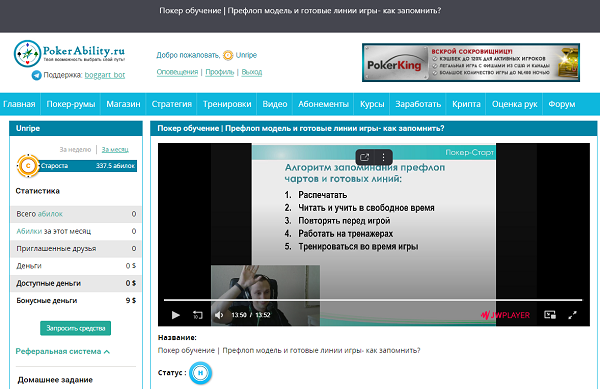Rewind 10 seconds in the video player
Viewport: 600px width, 389px height.
[197, 315]
